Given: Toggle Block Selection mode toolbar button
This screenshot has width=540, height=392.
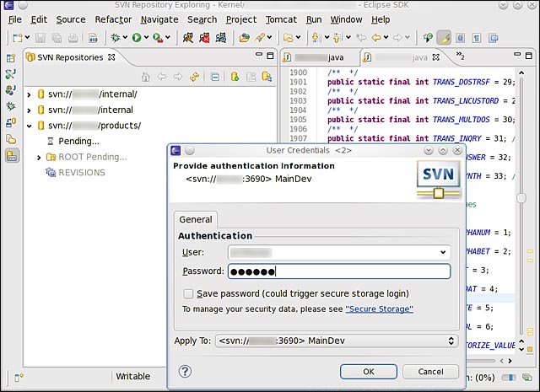Looking at the screenshot, I should pyautogui.click(x=460, y=38).
